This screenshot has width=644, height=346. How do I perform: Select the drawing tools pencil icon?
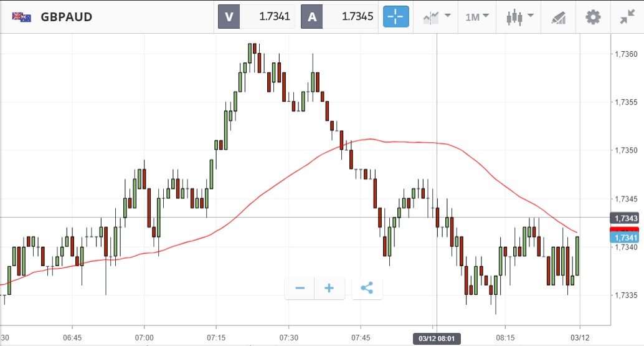[559, 17]
